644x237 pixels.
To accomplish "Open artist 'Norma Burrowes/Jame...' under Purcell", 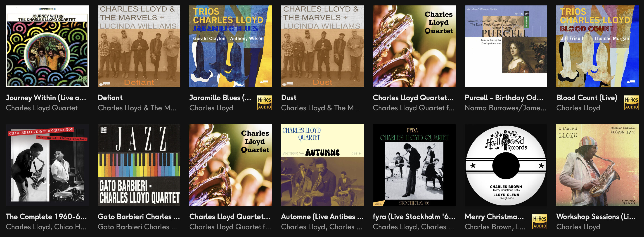I will [506, 108].
